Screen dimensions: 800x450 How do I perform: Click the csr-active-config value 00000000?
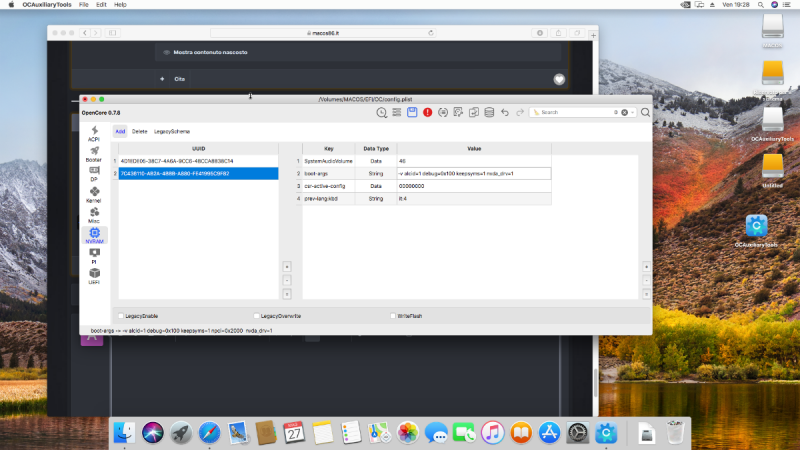point(474,186)
